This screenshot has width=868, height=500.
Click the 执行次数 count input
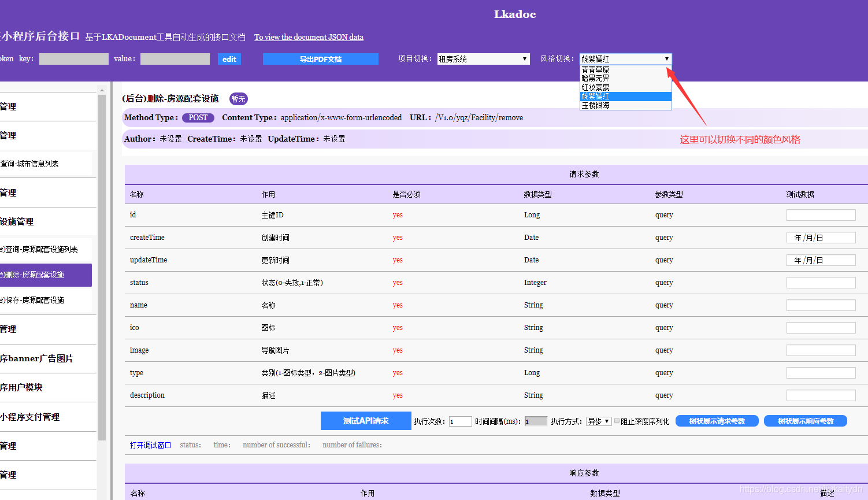pos(460,421)
